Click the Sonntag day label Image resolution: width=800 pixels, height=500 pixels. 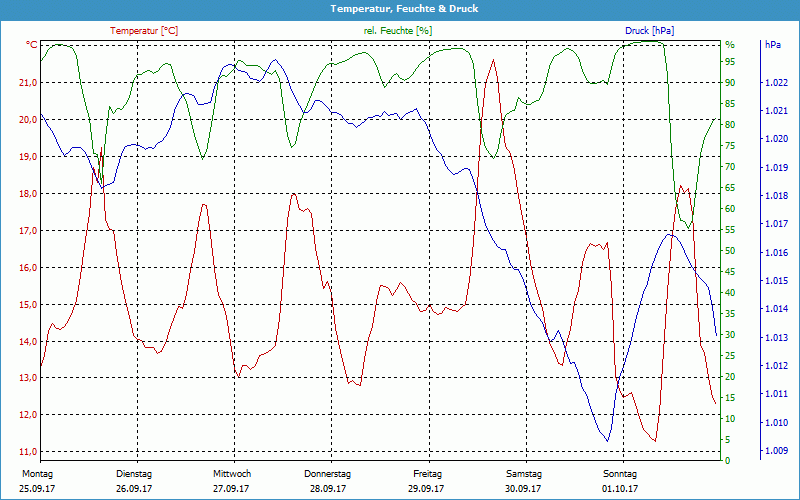(620, 474)
